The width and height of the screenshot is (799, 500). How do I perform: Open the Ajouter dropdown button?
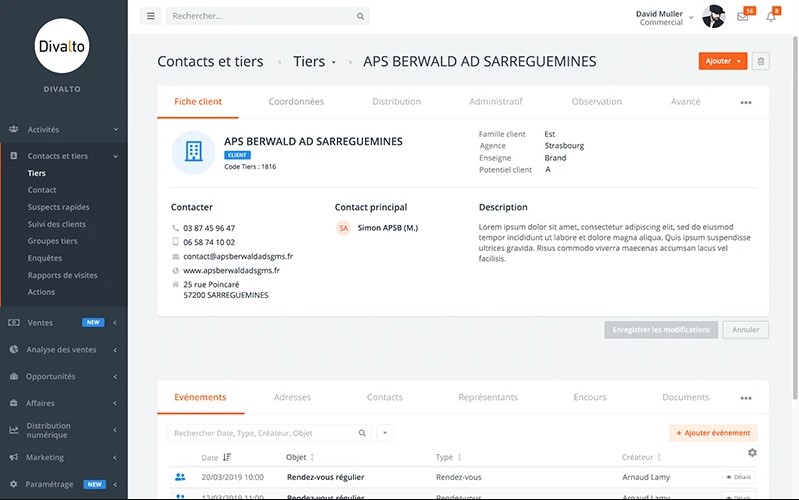click(723, 61)
